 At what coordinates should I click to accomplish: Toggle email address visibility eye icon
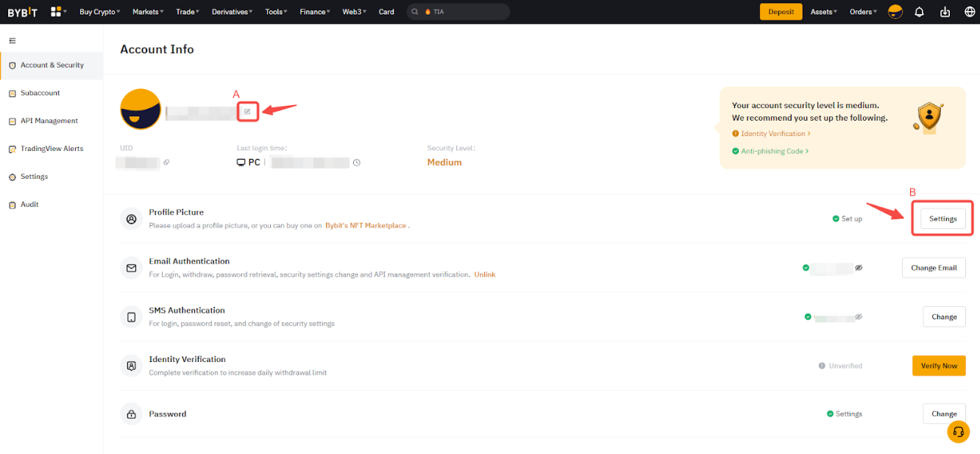859,268
